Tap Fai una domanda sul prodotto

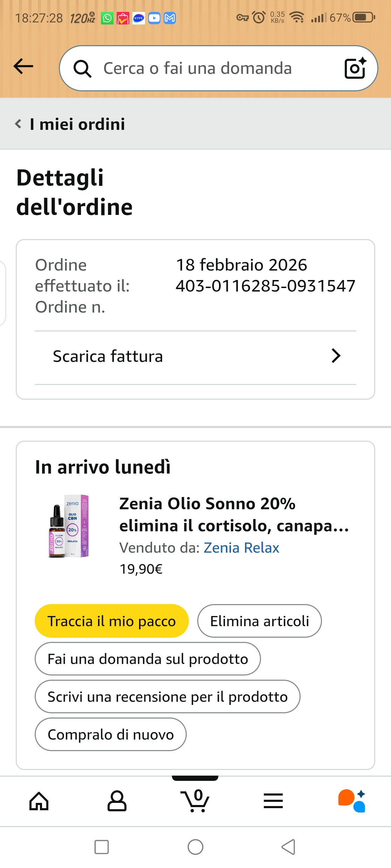tap(148, 659)
